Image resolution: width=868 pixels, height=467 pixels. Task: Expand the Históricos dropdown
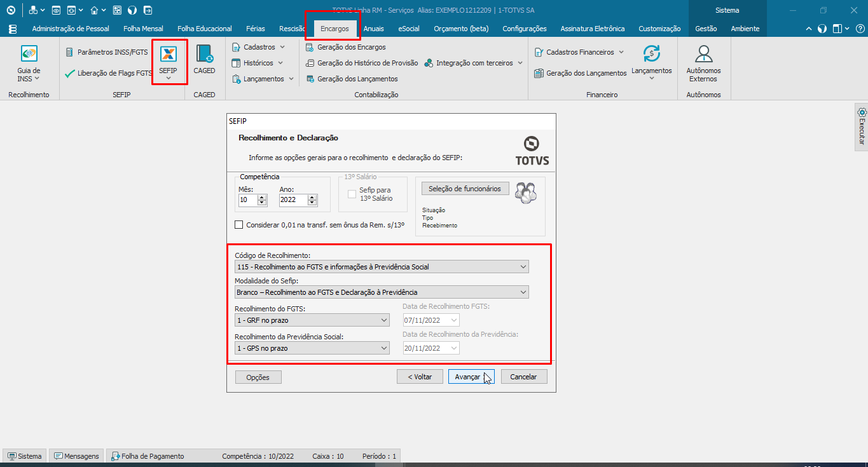click(280, 63)
